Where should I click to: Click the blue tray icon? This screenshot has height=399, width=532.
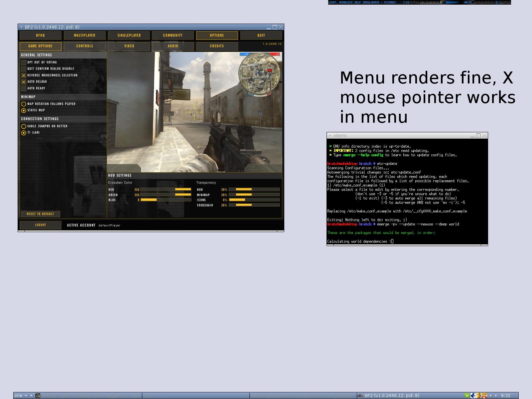[473, 396]
